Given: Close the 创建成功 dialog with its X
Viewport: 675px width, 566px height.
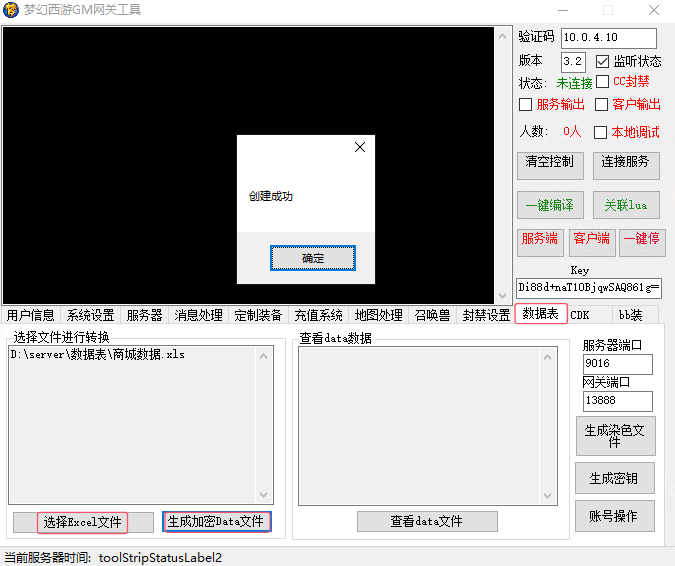Looking at the screenshot, I should pos(360,147).
